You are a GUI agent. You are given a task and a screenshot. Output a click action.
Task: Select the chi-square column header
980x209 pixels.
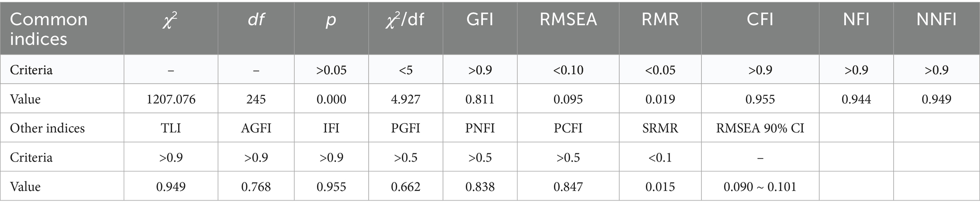171,20
